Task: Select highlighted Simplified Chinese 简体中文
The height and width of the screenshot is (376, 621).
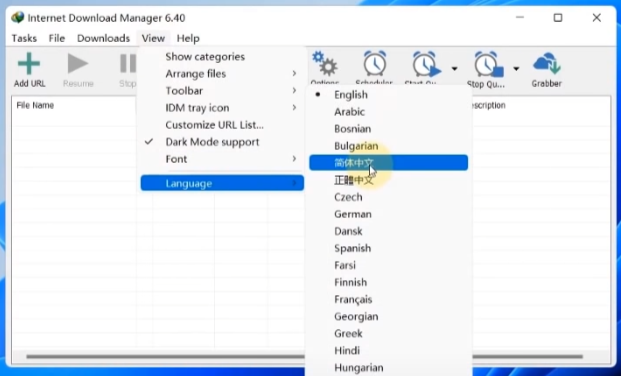Action: 388,162
